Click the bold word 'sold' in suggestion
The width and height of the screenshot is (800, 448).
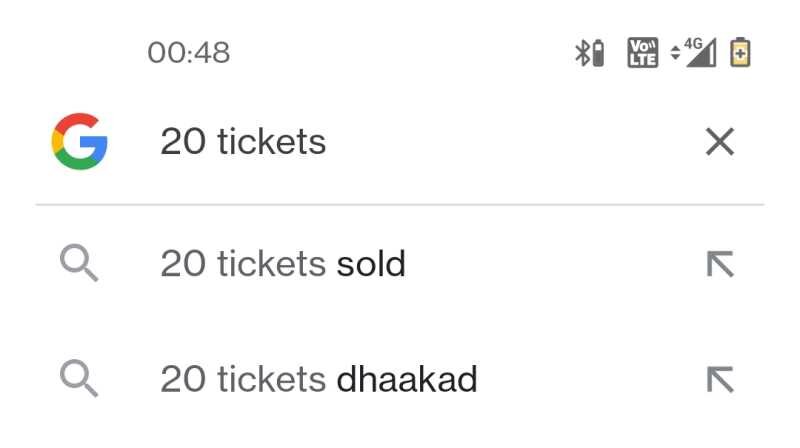coord(371,264)
